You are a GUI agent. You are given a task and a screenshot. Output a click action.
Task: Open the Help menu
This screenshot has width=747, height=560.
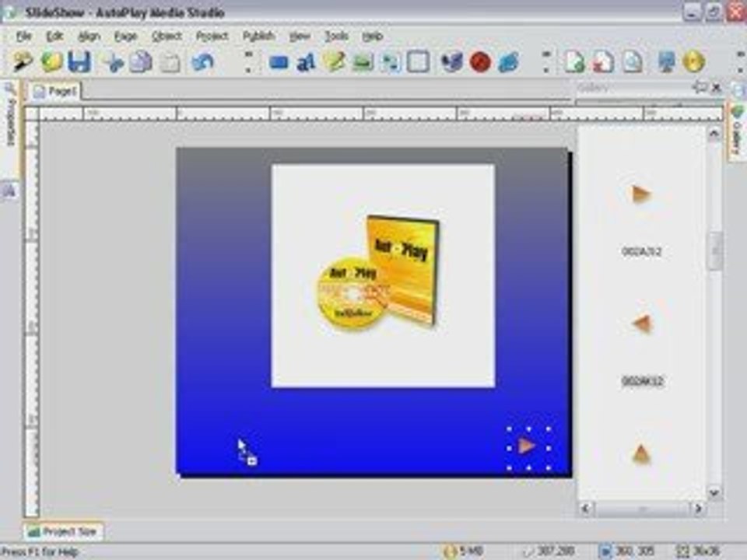click(372, 37)
